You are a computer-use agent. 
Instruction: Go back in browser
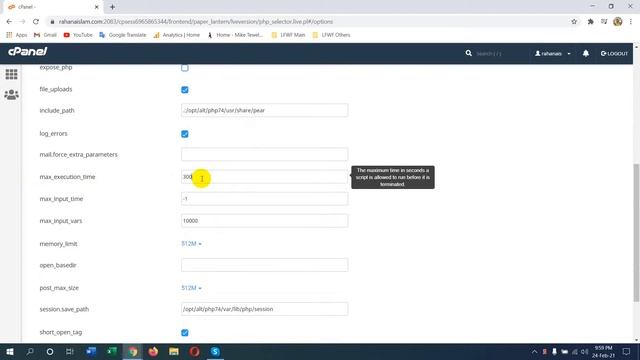9,22
